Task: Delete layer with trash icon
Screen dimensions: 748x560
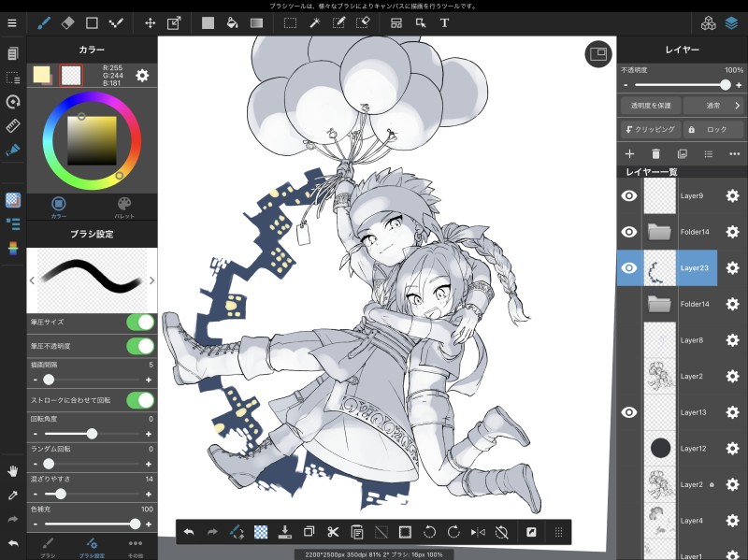Action: coord(656,153)
